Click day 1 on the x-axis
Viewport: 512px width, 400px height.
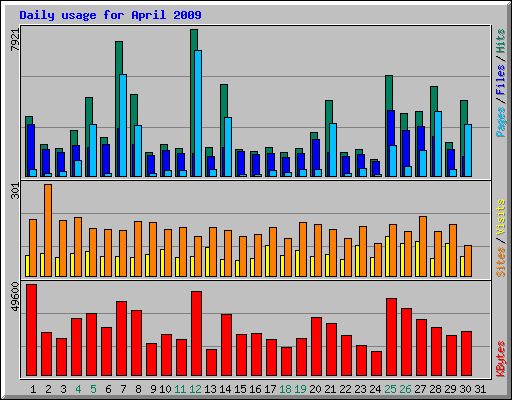tap(33, 389)
